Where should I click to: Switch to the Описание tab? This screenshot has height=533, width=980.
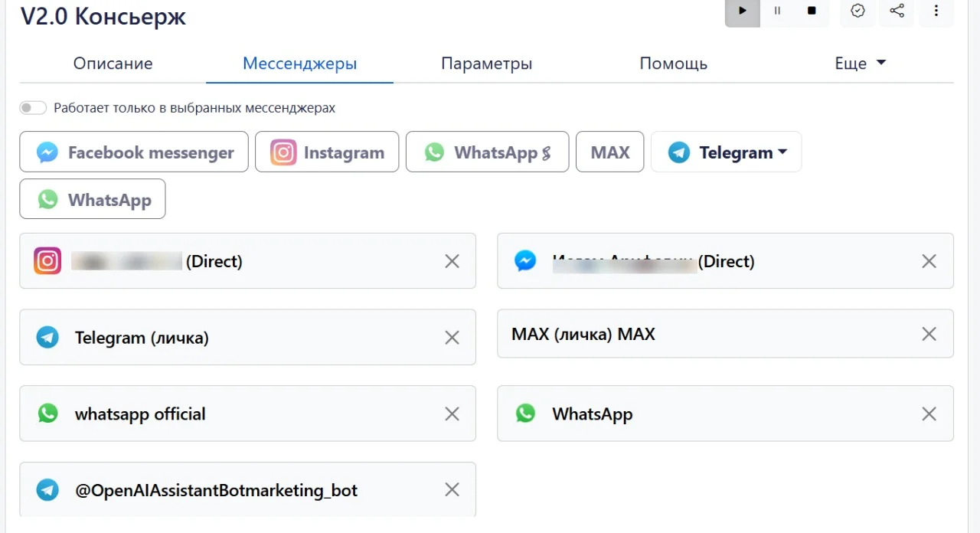point(113,64)
